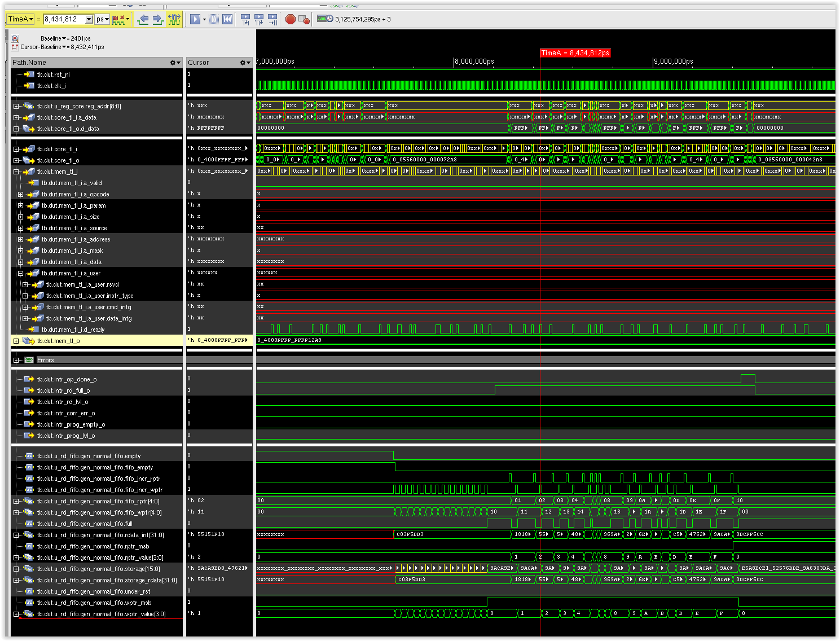This screenshot has width=840, height=641.
Task: Stop the simulation with the red octagon icon
Action: pyautogui.click(x=290, y=19)
